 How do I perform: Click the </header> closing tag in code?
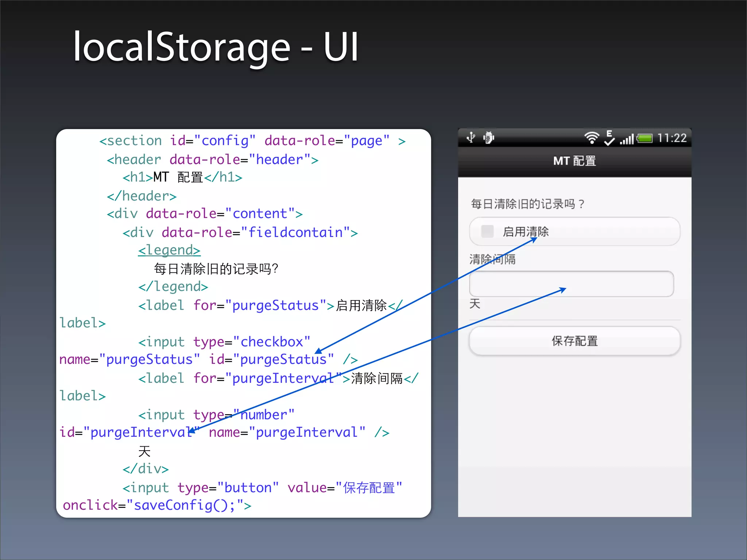click(x=142, y=196)
